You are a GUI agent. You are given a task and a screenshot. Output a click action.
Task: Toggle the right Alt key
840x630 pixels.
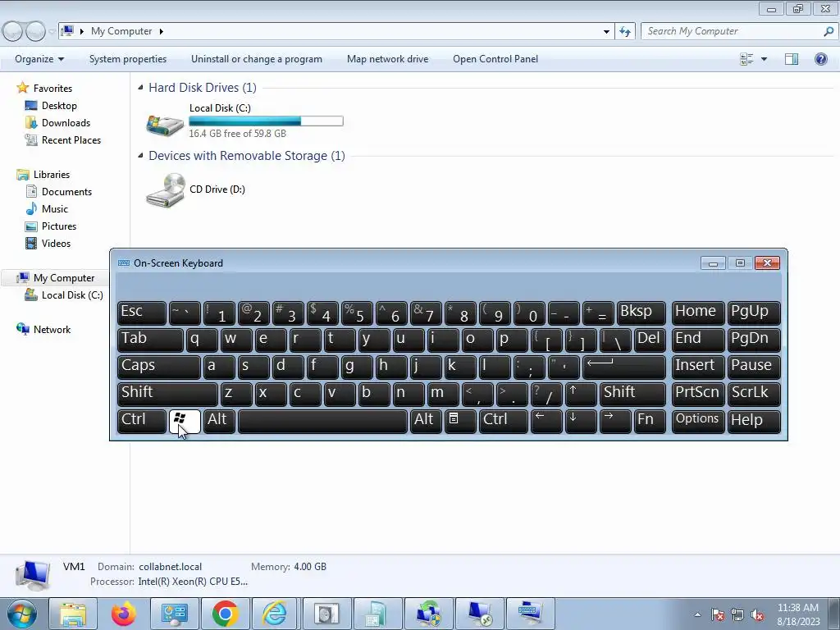point(426,421)
